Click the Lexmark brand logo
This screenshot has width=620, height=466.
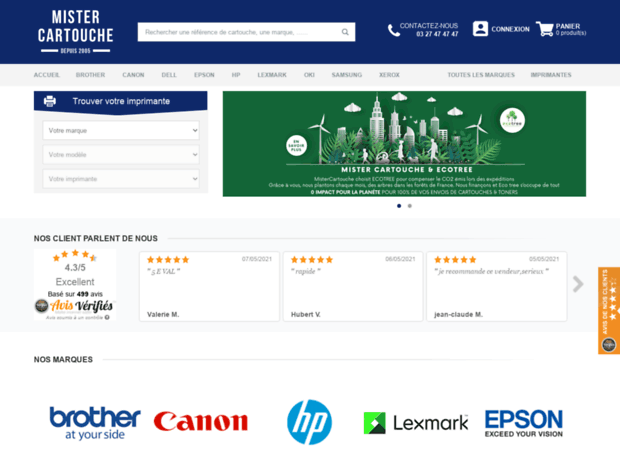pos(415,422)
